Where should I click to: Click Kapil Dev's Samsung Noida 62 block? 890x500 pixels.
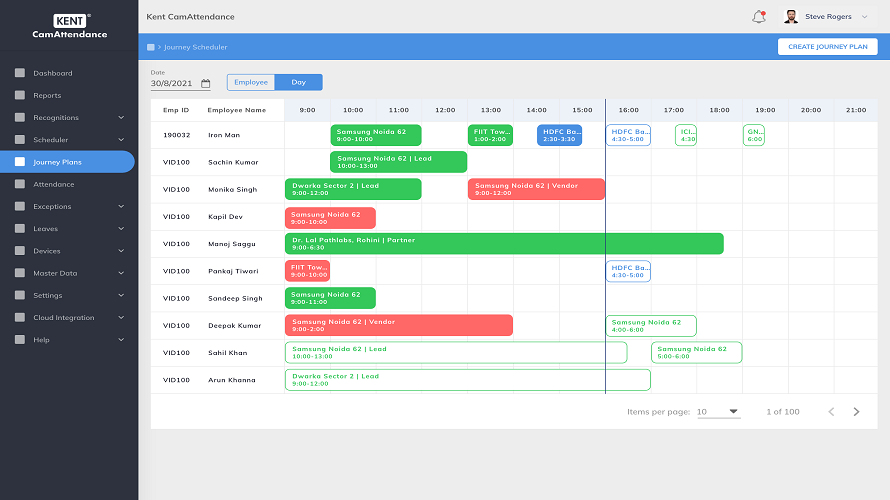coord(330,218)
